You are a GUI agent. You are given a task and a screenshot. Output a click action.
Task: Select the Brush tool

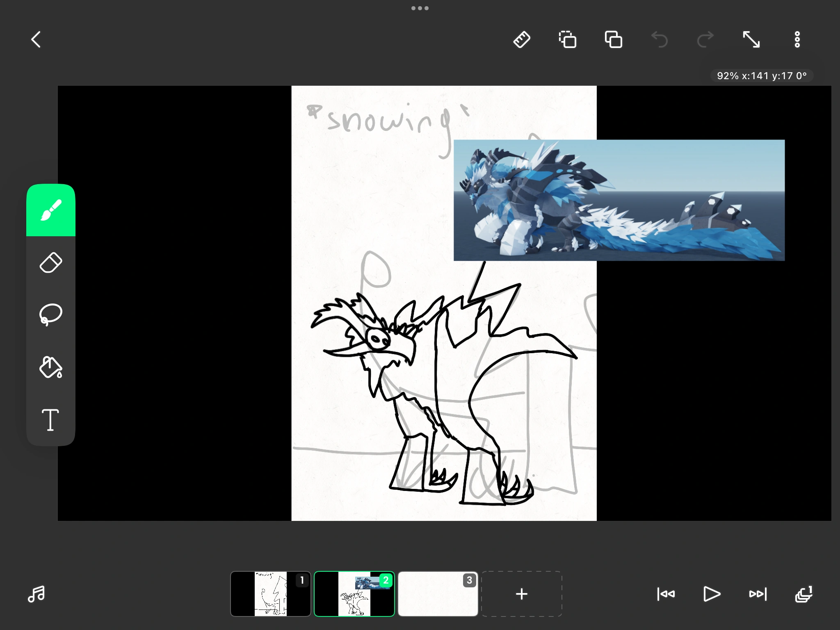click(50, 210)
